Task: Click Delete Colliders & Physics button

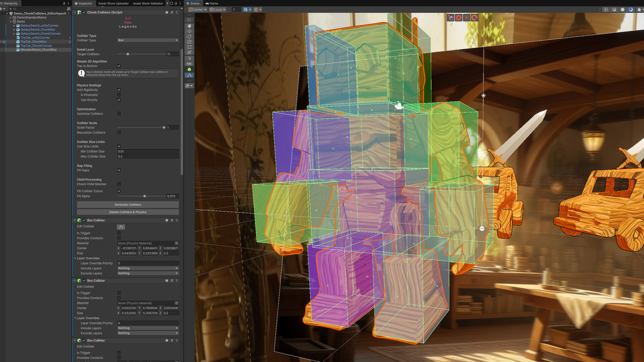Action: click(128, 212)
